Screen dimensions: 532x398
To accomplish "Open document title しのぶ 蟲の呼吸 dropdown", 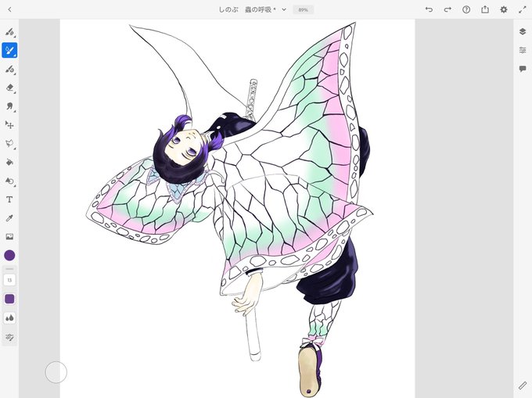I will pos(253,10).
